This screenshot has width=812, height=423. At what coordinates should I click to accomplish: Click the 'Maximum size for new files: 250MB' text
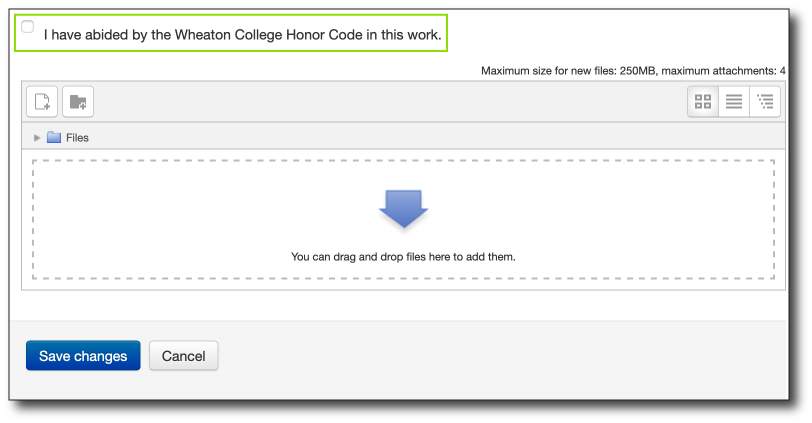569,71
